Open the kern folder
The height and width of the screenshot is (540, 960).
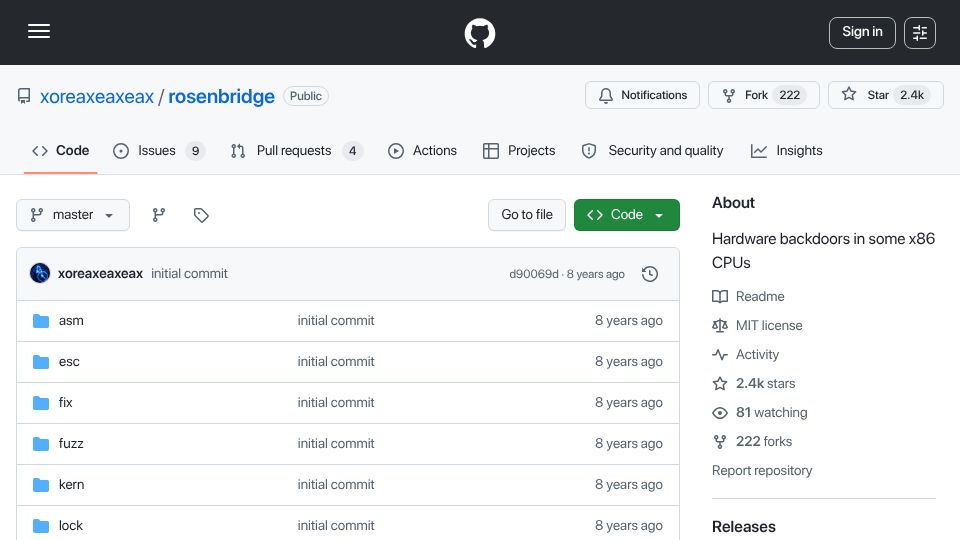tap(72, 485)
